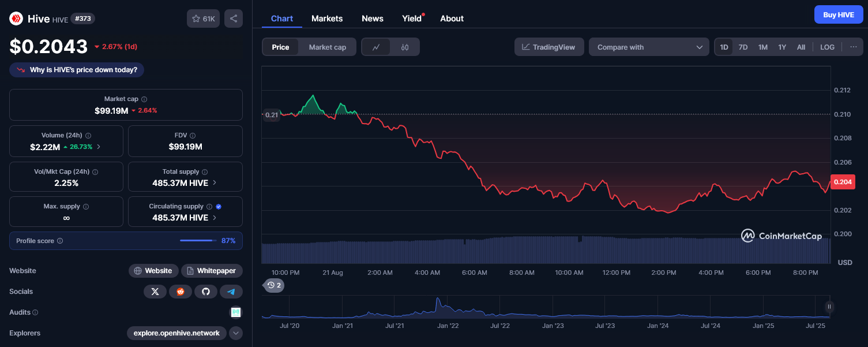The width and height of the screenshot is (868, 347).
Task: Select All time range
Action: pos(801,47)
